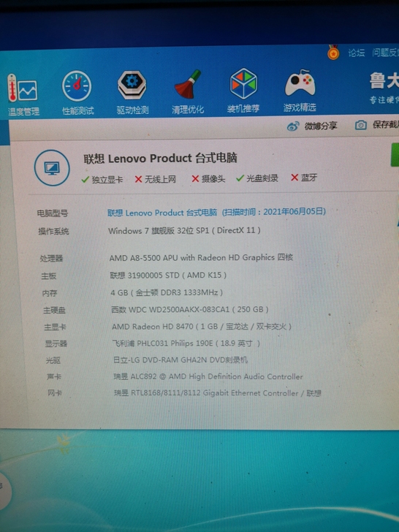The height and width of the screenshot is (532, 399).
Task: Click AMD A8-5500 APU processor text
Action: (x=201, y=257)
